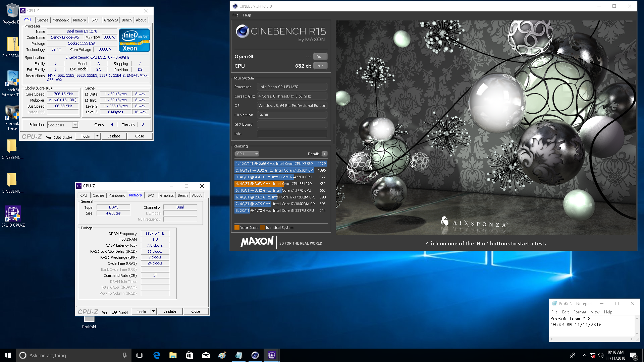The width and height of the screenshot is (644, 362).
Task: Switch to Mainboard tab in top CPU-Z
Action: [61, 20]
